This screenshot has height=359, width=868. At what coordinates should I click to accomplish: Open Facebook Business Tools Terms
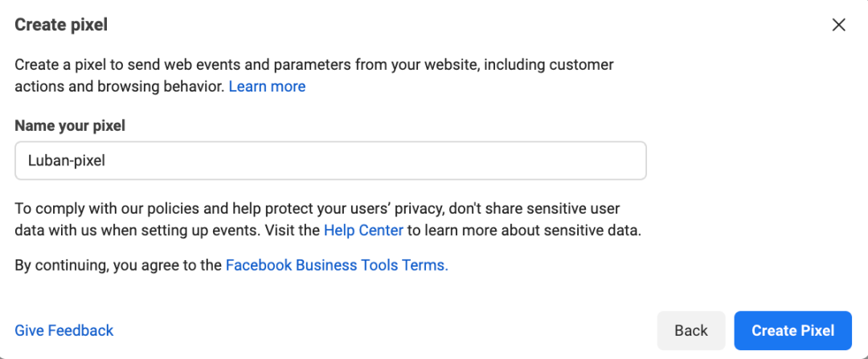336,265
